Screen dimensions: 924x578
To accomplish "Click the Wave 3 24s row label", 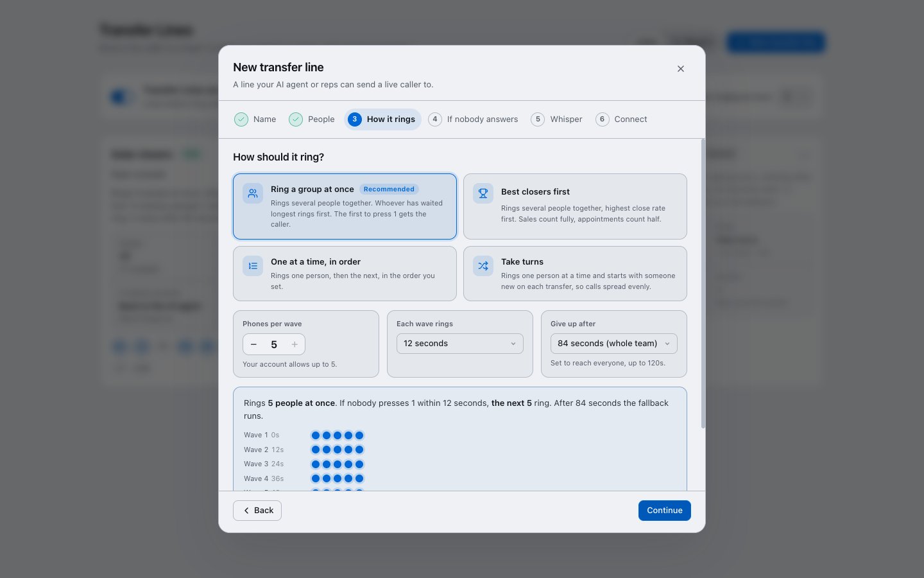I will 264,464.
